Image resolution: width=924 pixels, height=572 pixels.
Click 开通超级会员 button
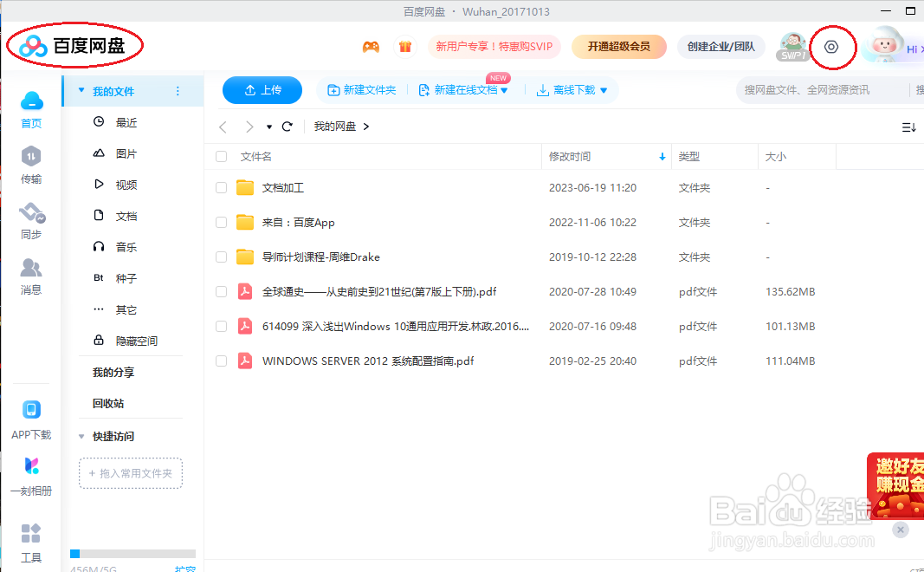pyautogui.click(x=619, y=47)
